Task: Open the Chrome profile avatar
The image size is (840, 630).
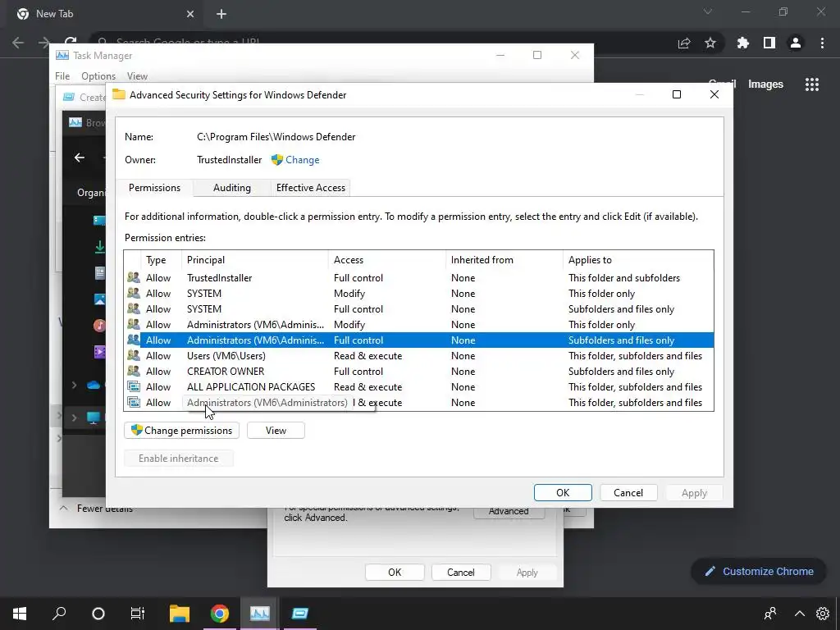Action: pos(796,43)
